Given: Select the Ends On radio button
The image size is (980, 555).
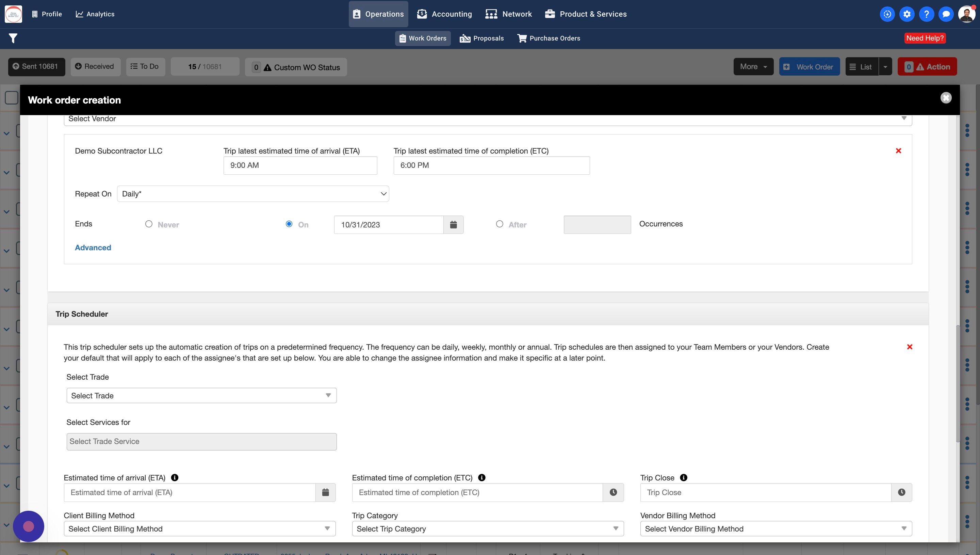Looking at the screenshot, I should (x=289, y=224).
